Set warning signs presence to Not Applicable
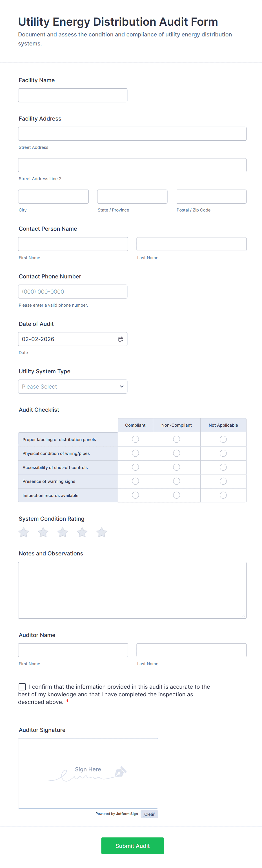The height and width of the screenshot is (868, 262). pos(223,481)
